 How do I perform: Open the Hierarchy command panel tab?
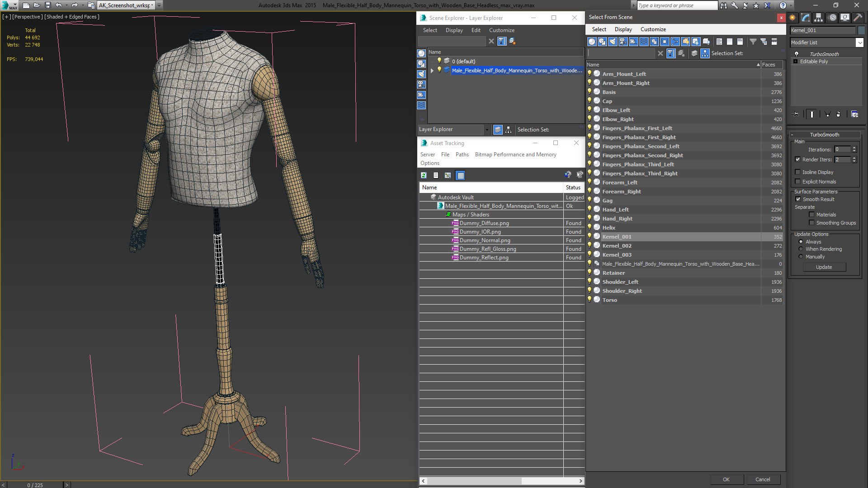(819, 18)
